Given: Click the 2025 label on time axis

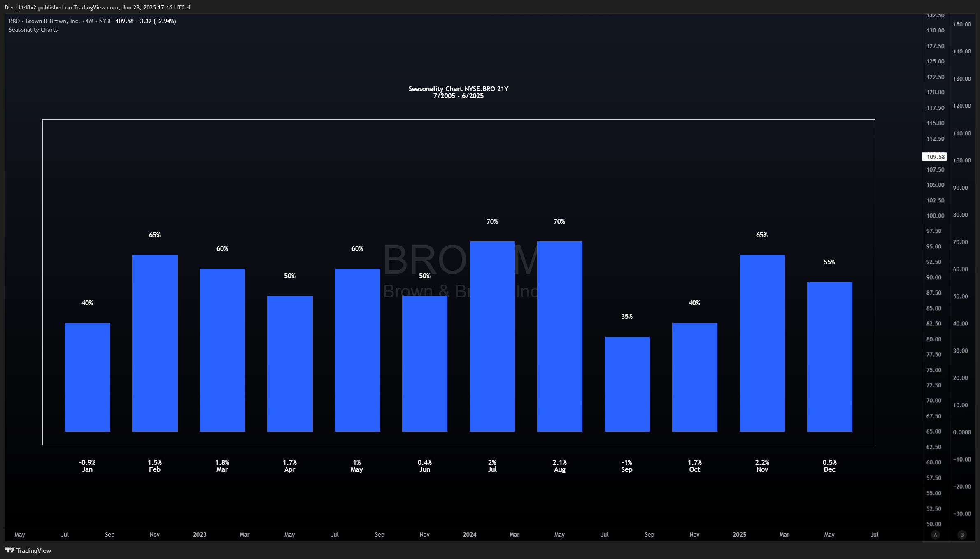Looking at the screenshot, I should tap(739, 535).
